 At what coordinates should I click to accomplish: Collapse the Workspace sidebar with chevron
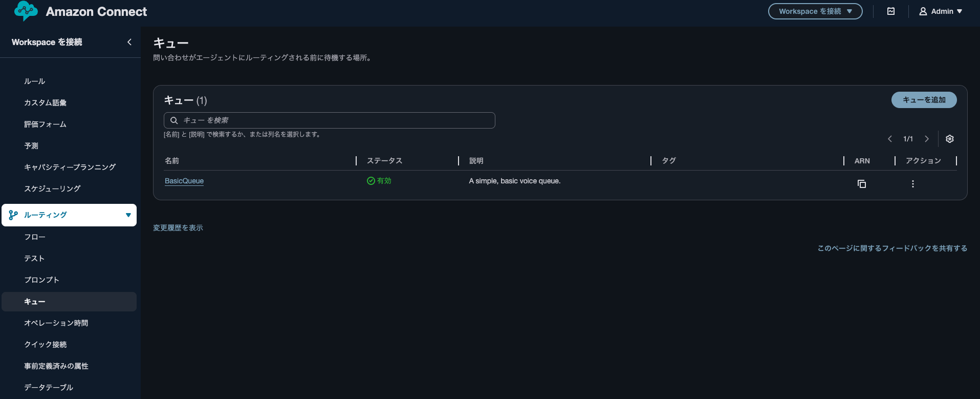(129, 42)
